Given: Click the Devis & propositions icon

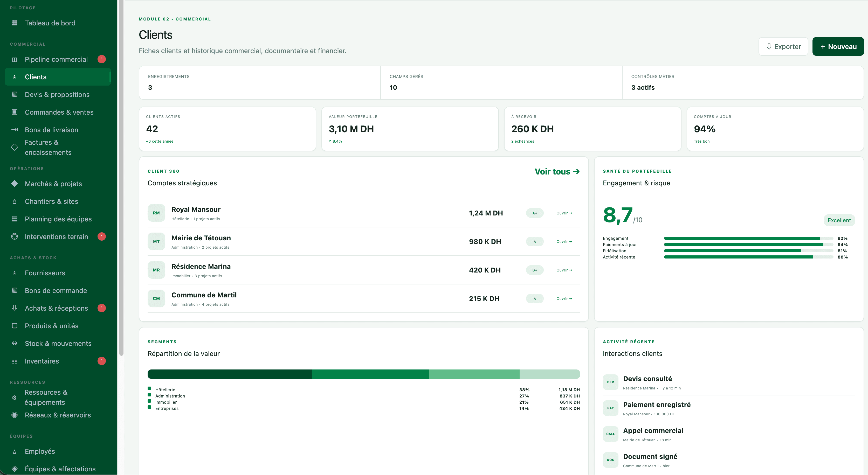Looking at the screenshot, I should (x=15, y=95).
